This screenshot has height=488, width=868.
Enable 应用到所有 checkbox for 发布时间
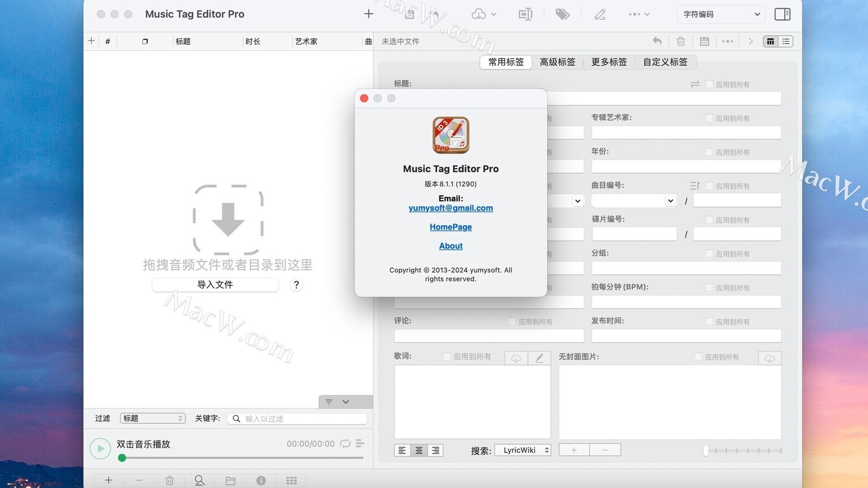coord(709,321)
